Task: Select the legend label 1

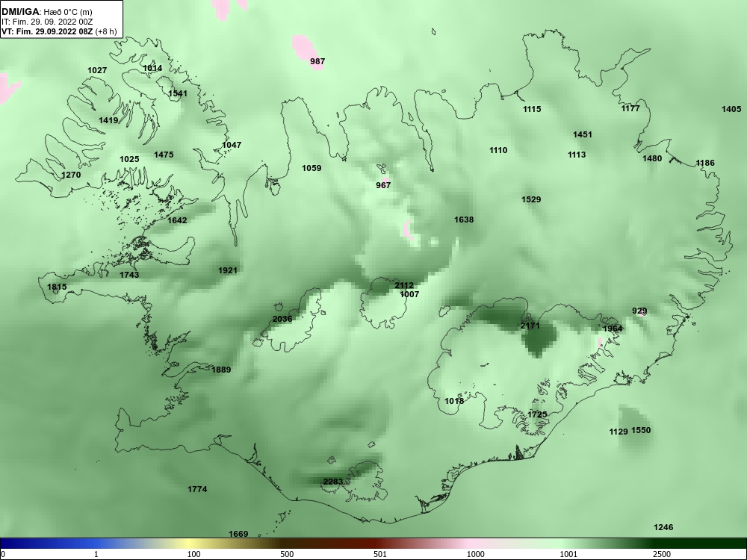Action: pyautogui.click(x=96, y=554)
